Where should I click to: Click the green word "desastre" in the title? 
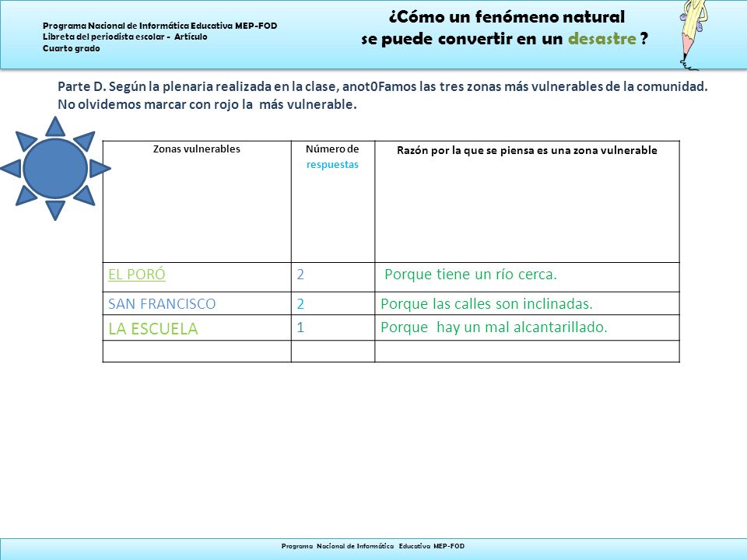pyautogui.click(x=602, y=38)
